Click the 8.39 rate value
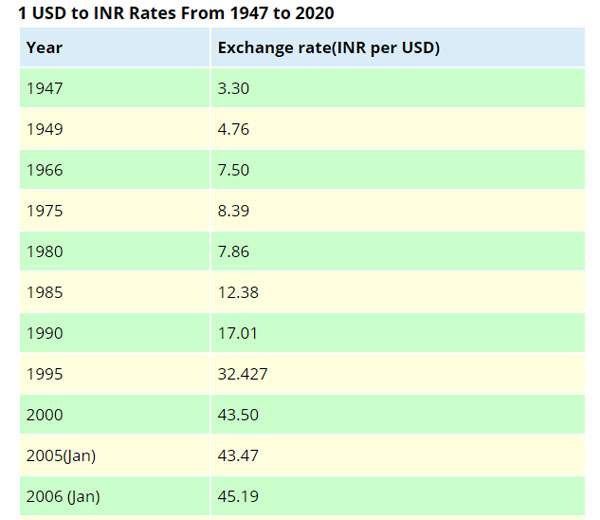Screen dimensions: 600x520 [233, 211]
